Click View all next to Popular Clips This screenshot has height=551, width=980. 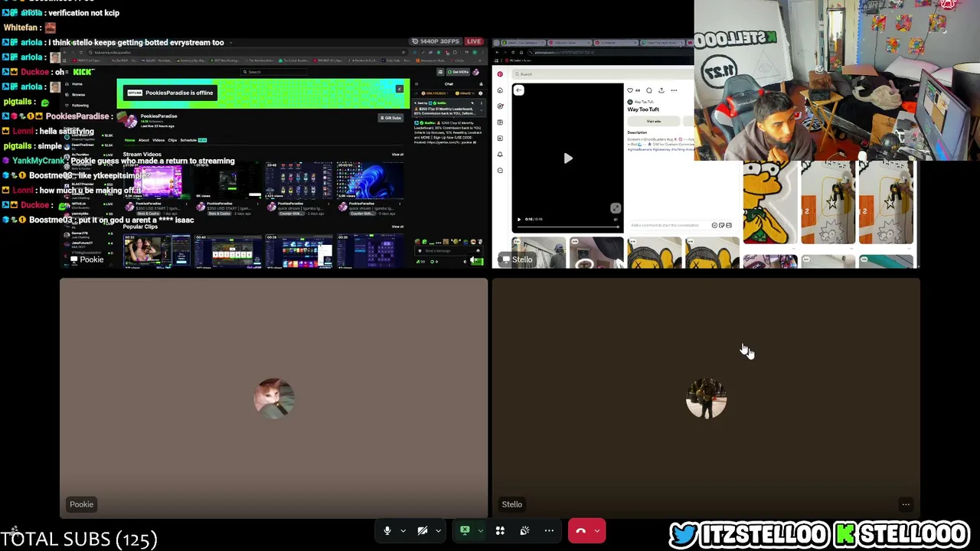click(397, 227)
